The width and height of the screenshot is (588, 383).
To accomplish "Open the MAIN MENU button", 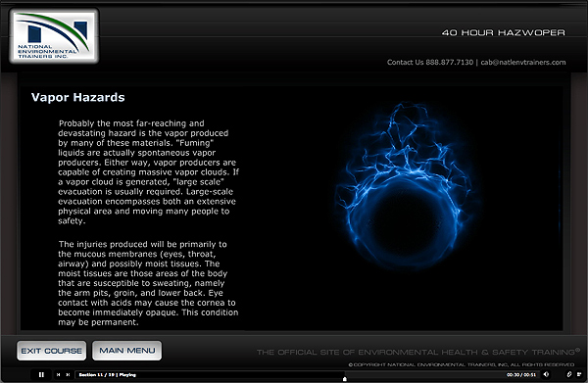I will 127,351.
